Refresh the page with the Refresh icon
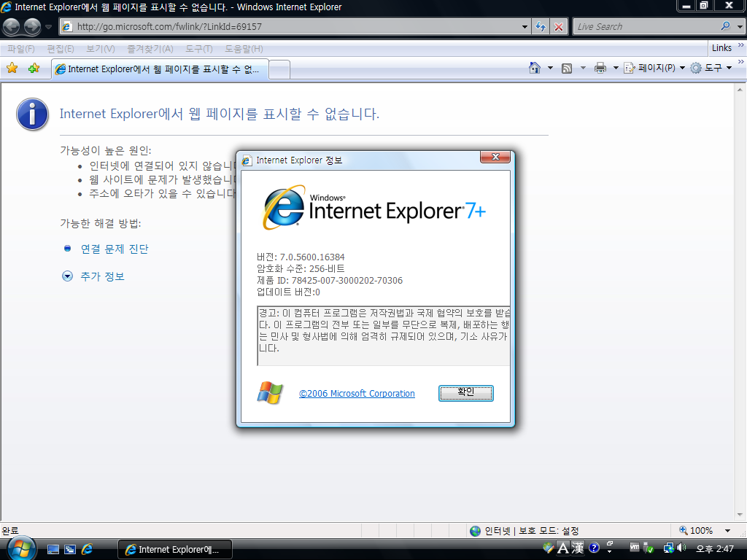Image resolution: width=747 pixels, height=560 pixels. [x=541, y=27]
